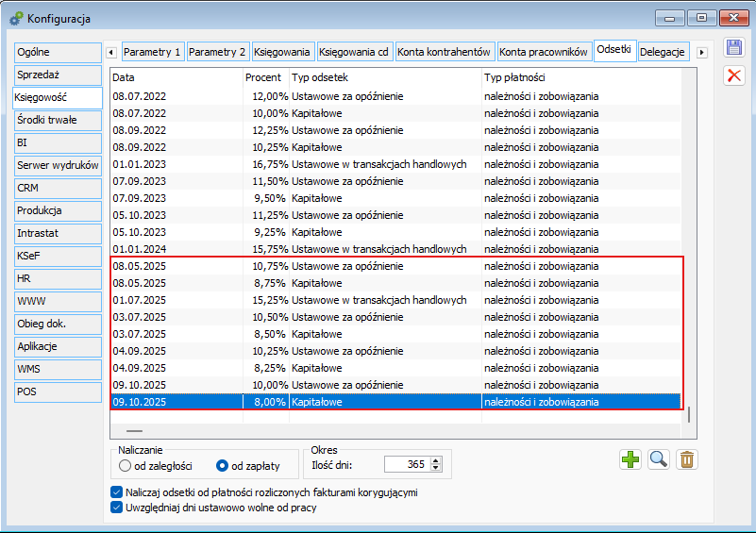Switch to the Delegacje tab

pyautogui.click(x=662, y=52)
